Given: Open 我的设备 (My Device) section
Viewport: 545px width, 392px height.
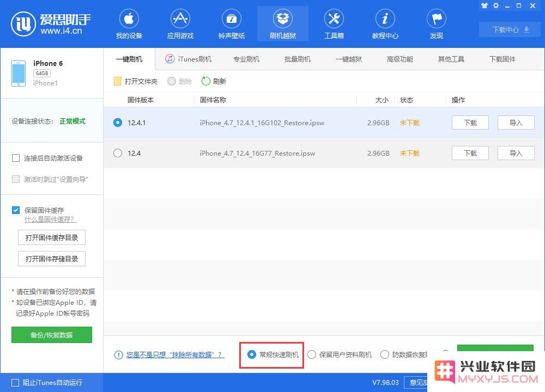Looking at the screenshot, I should (x=129, y=23).
